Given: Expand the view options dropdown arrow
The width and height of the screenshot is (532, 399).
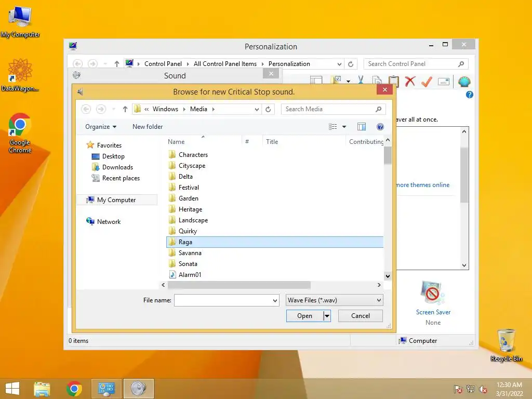Looking at the screenshot, I should point(344,127).
